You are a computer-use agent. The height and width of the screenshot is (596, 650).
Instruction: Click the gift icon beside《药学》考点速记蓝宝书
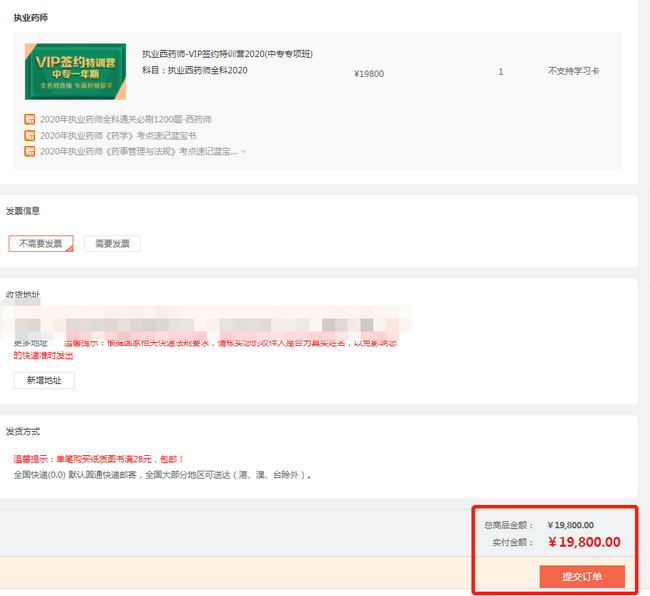[29, 135]
